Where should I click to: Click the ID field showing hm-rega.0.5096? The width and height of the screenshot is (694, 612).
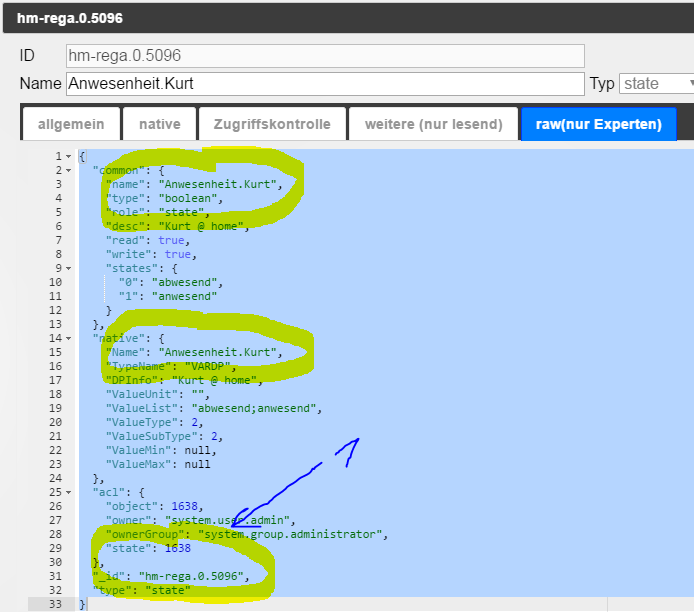pos(324,56)
